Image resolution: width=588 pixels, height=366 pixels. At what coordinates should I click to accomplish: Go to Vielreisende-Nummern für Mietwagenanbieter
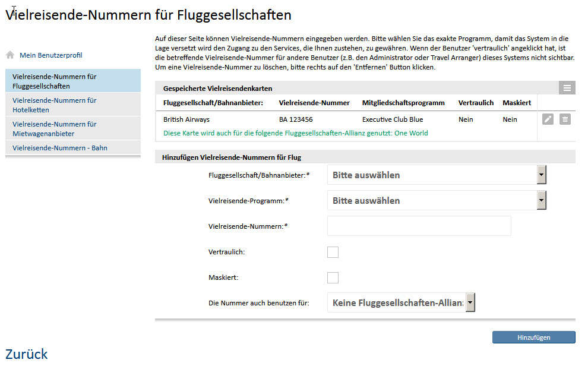[73, 128]
